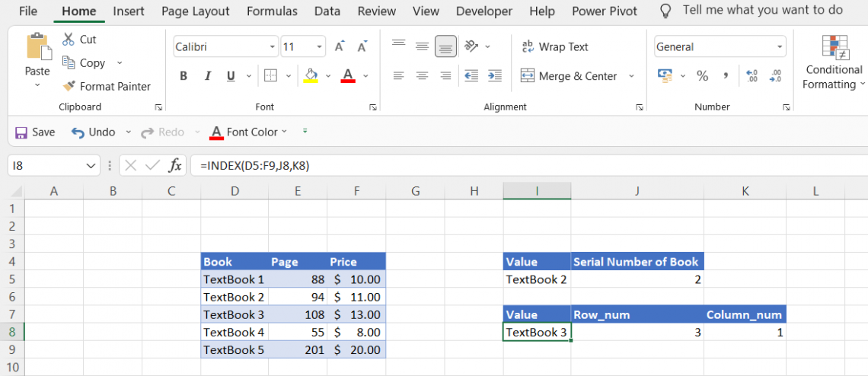Screen dimensions: 868x376
Task: Click the Increase Font Size icon
Action: (340, 47)
